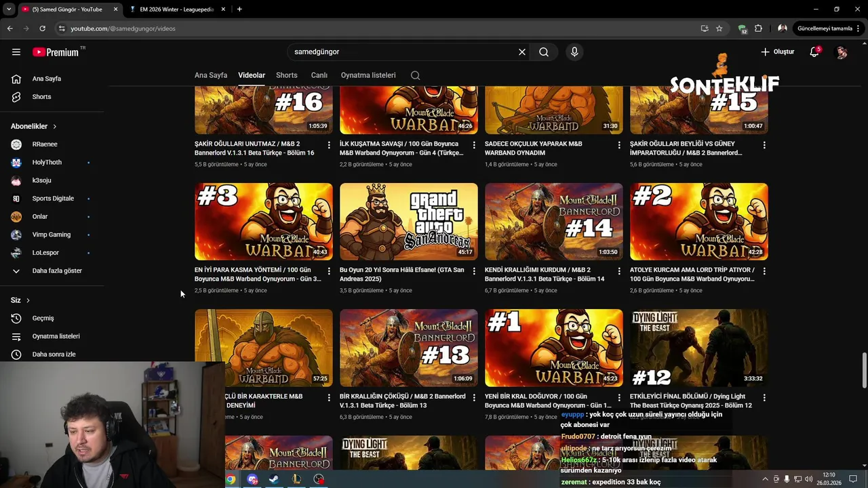
Task: Switch to the Canlı tab
Action: [x=319, y=75]
